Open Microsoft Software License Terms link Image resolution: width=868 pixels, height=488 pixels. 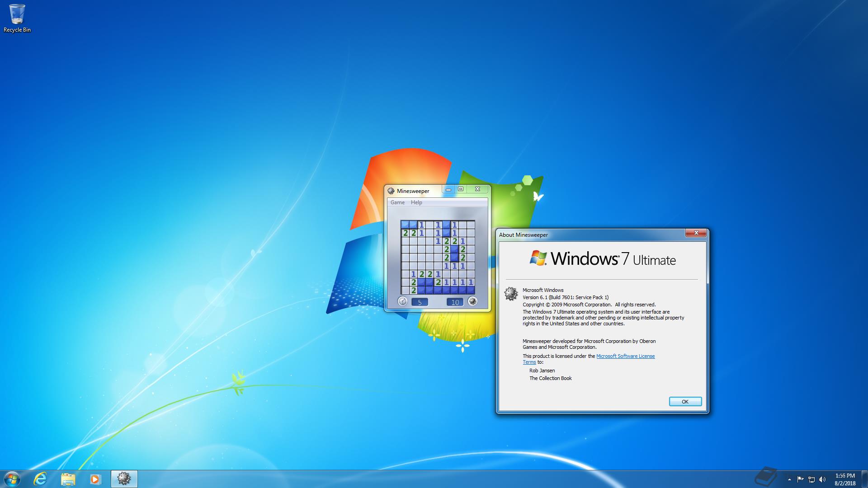point(625,356)
